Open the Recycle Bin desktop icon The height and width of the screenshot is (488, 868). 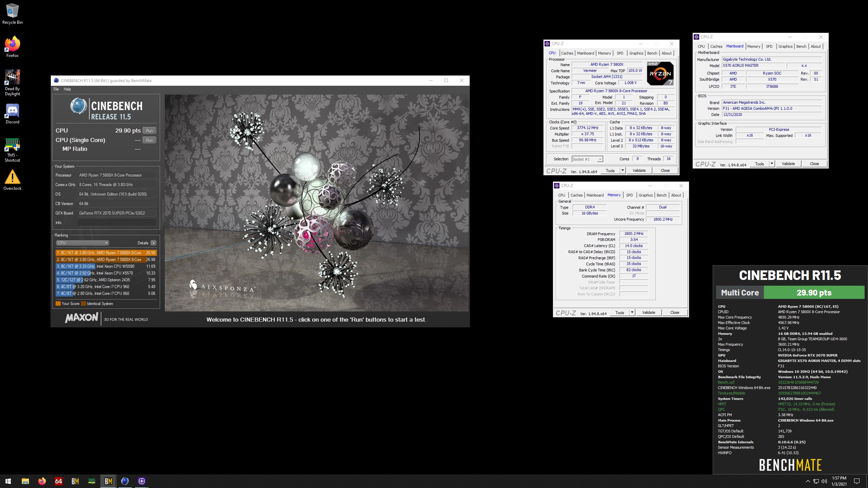[x=12, y=14]
